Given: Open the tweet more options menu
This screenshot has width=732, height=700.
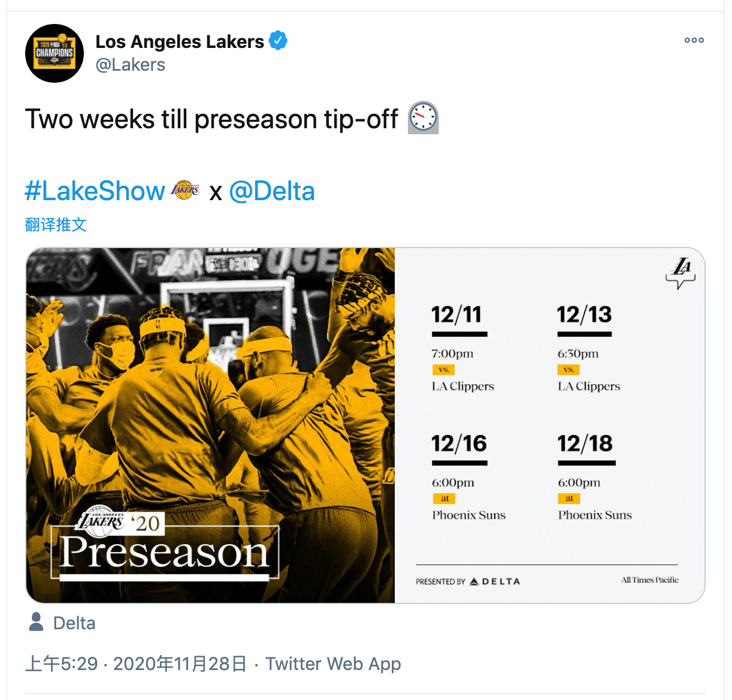Looking at the screenshot, I should [694, 40].
